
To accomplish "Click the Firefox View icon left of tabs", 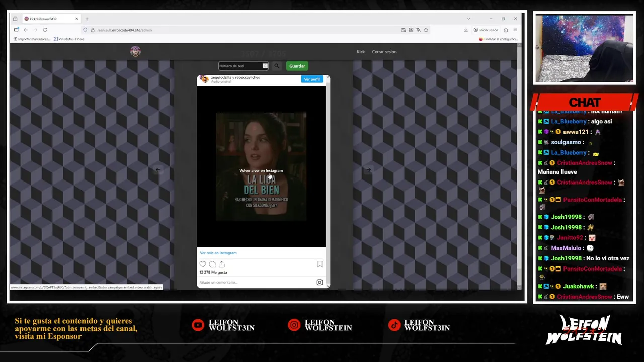I will (x=15, y=19).
